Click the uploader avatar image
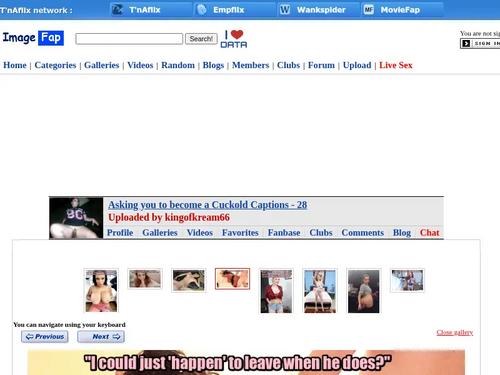Image resolution: width=500 pixels, height=375 pixels. point(76,218)
